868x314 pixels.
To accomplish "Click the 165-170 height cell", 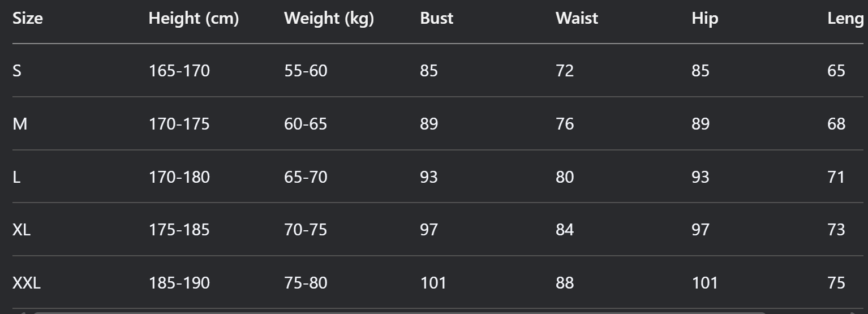I will [179, 71].
